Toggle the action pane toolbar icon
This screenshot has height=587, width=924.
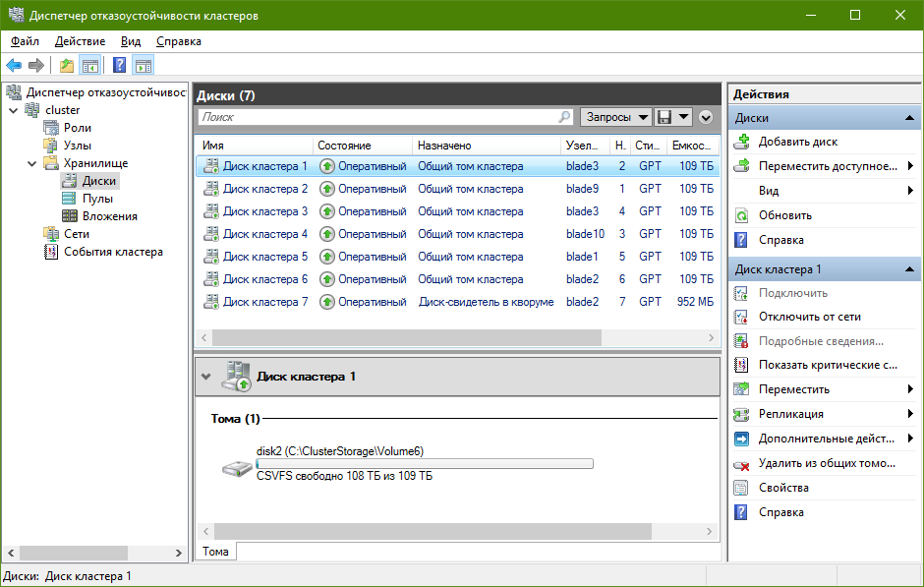[x=144, y=65]
